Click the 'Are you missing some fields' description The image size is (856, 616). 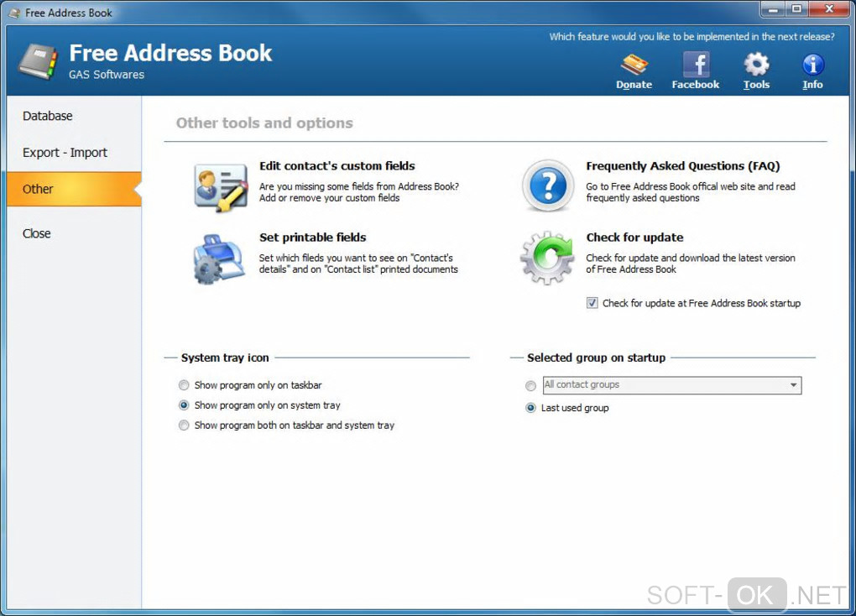359,192
